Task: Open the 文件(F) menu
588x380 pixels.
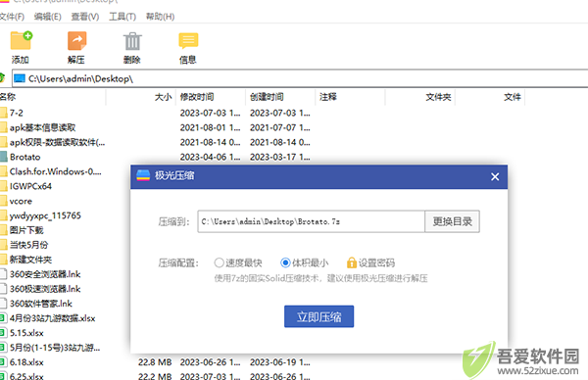Action: tap(12, 17)
